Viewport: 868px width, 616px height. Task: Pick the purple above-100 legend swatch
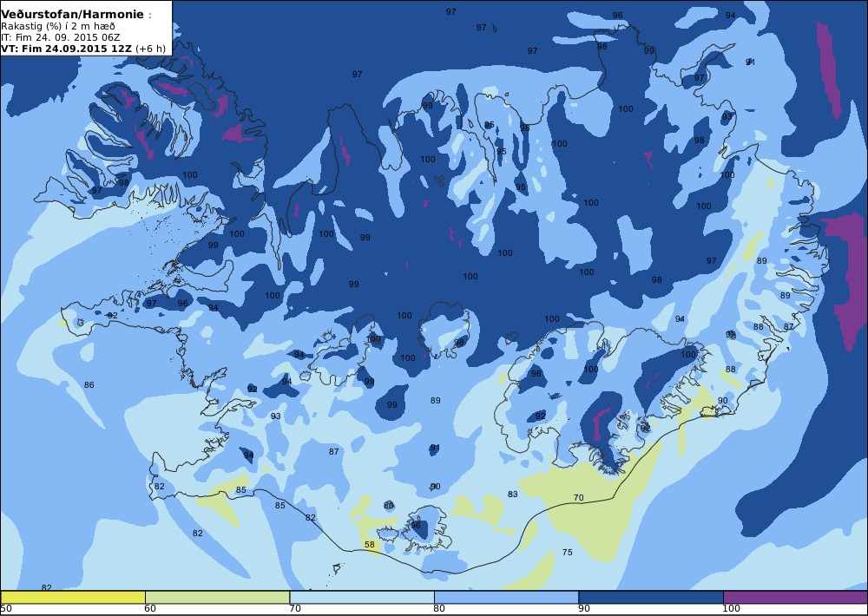point(795,597)
